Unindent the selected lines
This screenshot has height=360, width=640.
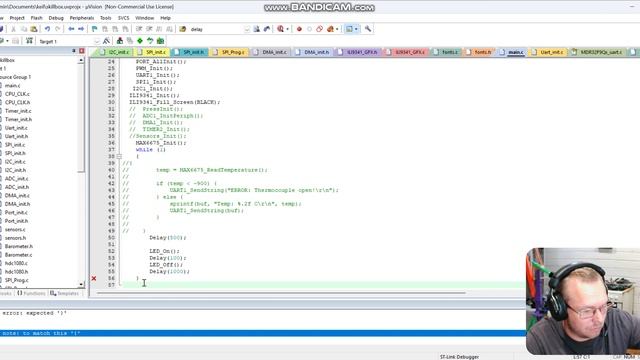[149, 29]
